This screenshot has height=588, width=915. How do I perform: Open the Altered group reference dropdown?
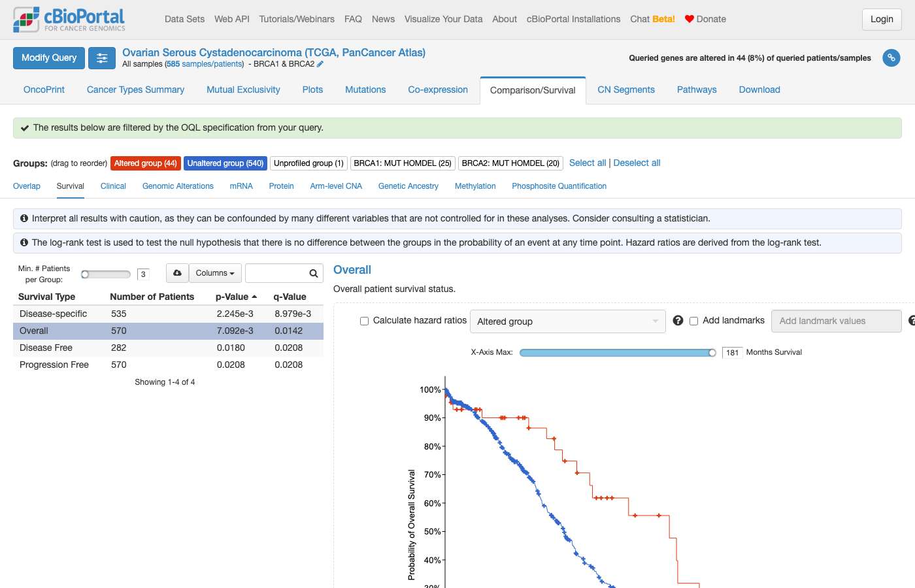coord(568,321)
